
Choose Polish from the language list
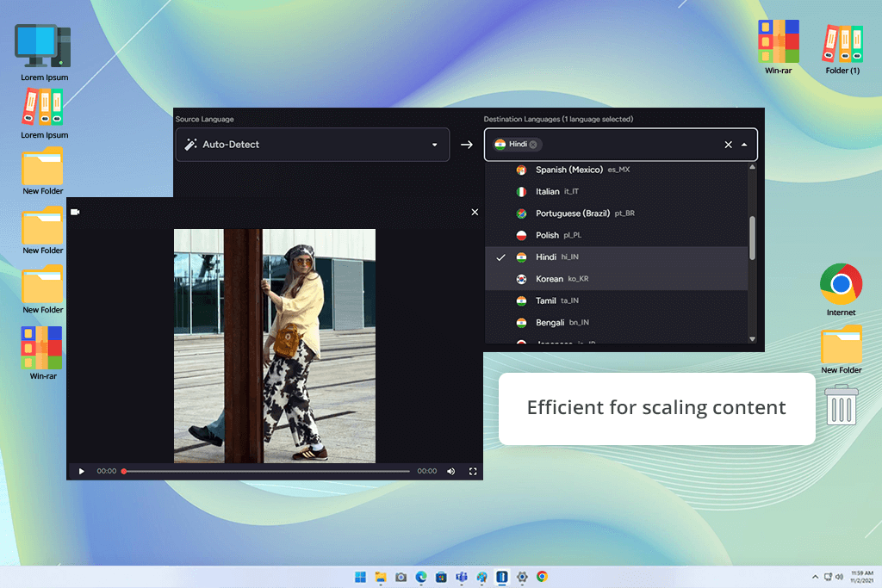[547, 235]
